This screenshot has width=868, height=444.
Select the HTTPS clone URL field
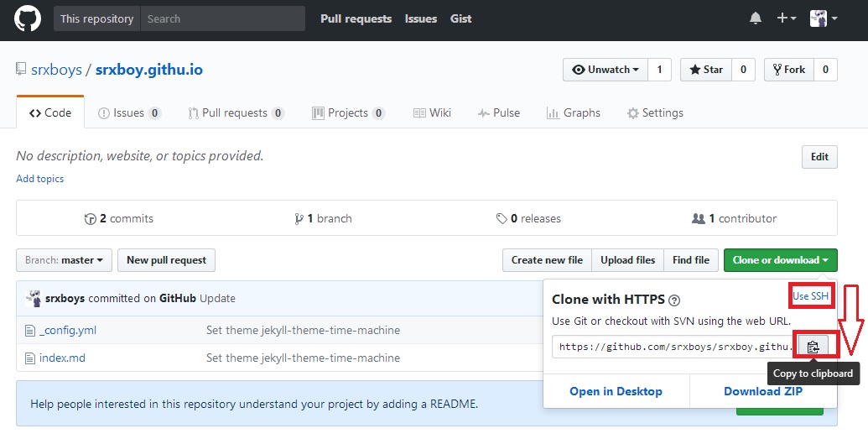[675, 347]
